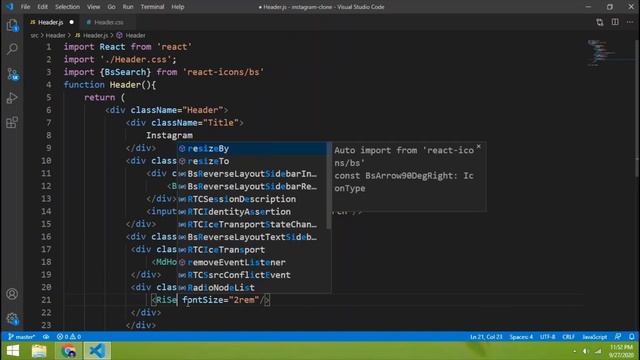Click the master branch indicator
640x360 pixels.
tap(22, 337)
